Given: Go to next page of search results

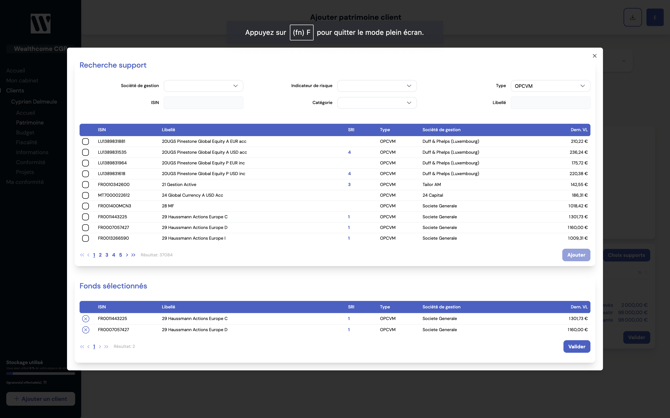Looking at the screenshot, I should pyautogui.click(x=127, y=255).
